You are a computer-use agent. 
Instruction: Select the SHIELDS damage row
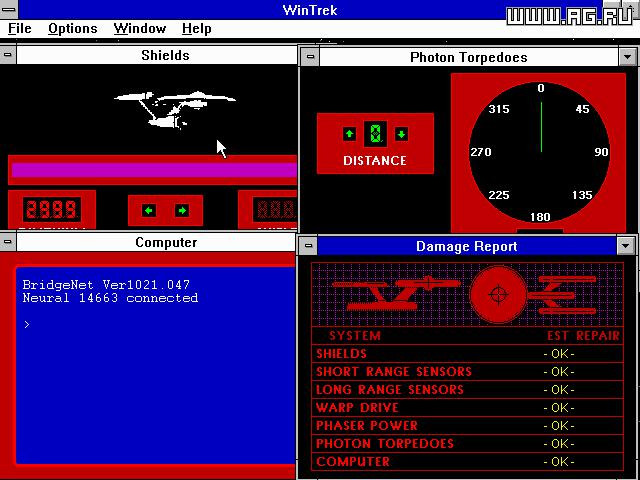point(468,353)
